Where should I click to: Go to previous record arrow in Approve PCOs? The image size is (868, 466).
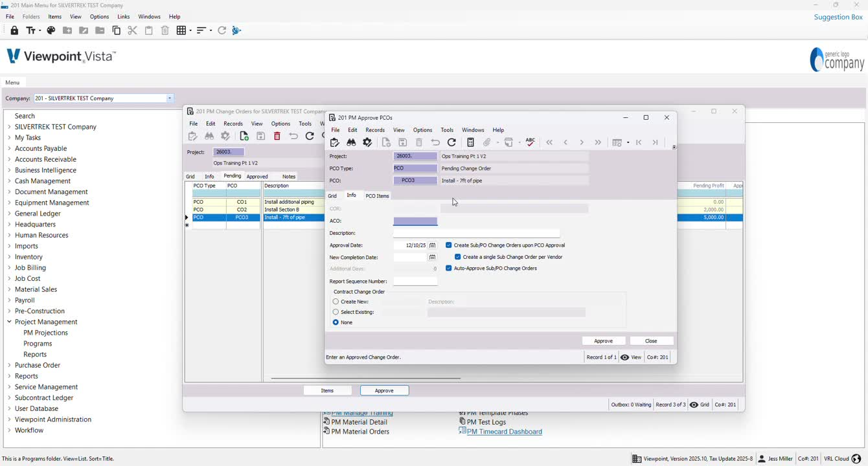tap(565, 142)
